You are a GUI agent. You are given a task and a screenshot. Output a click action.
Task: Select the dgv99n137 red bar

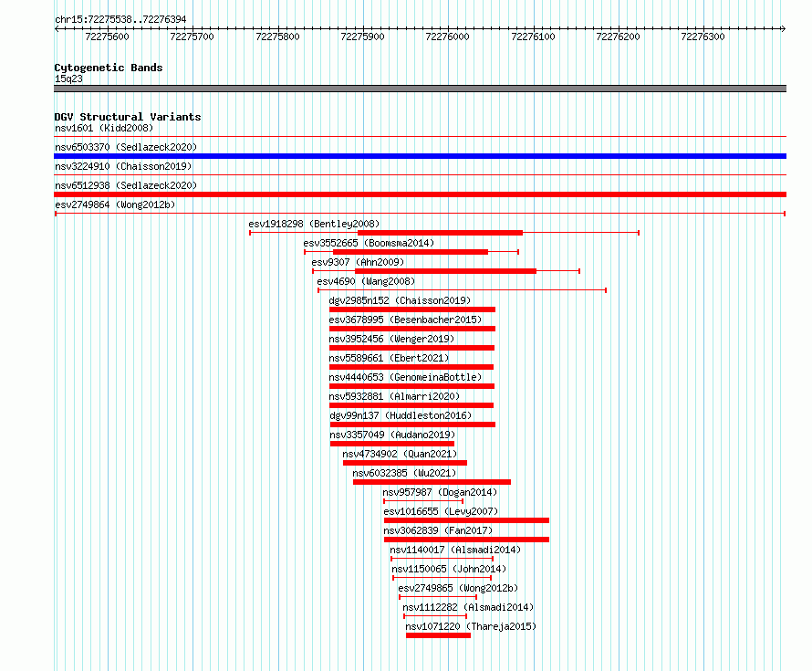412,425
